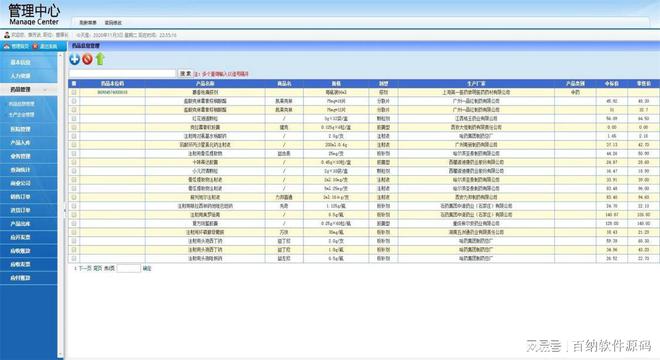Screen dimensions: 660x360
Task: Click the blue plus add icon
Action: (75, 59)
